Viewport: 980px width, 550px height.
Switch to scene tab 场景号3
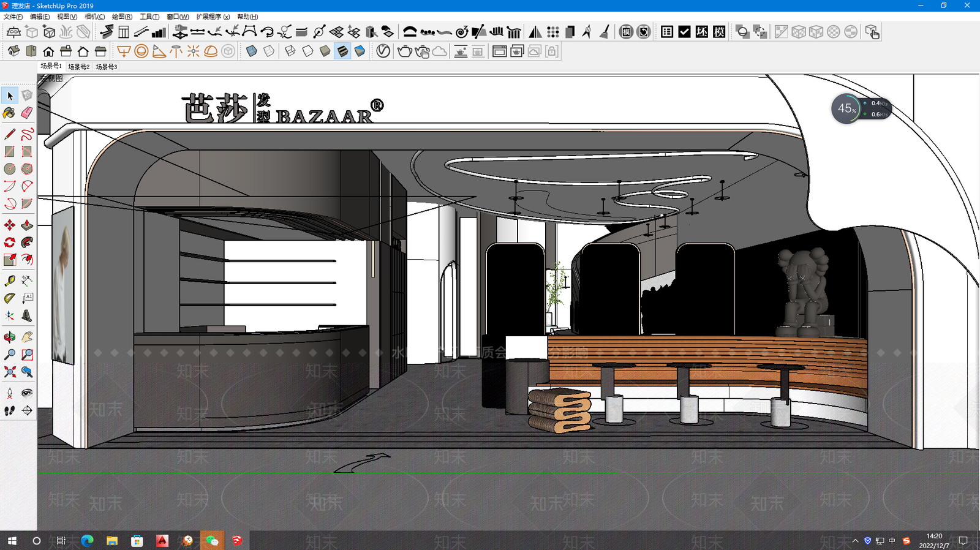(x=106, y=66)
